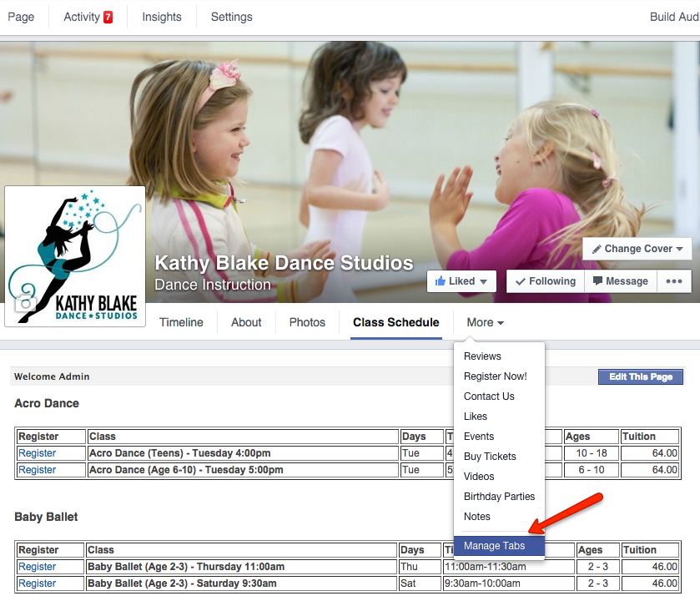700x601 pixels.
Task: Click the Thu days cell
Action: coord(421,567)
